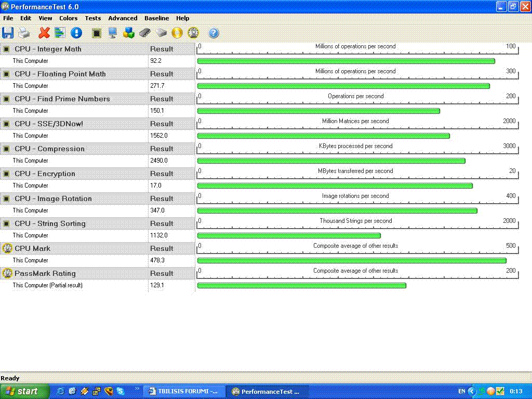The height and width of the screenshot is (399, 532).
Task: Open the Tests menu
Action: (92, 18)
